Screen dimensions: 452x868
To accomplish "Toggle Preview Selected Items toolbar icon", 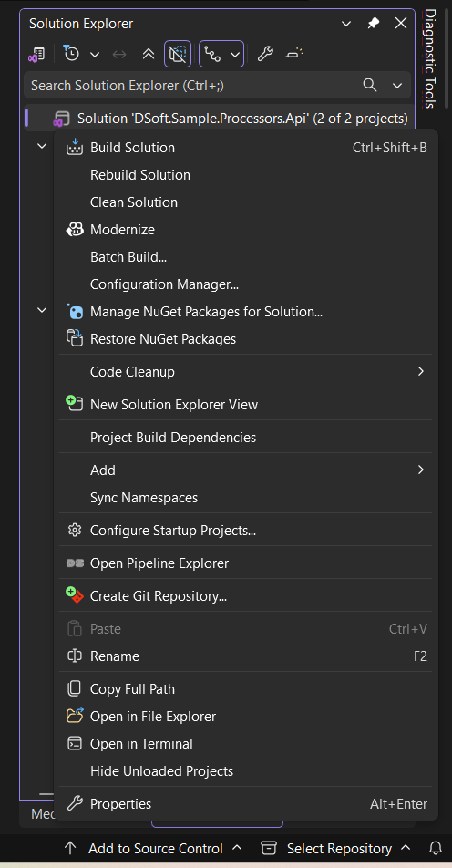I will (294, 55).
